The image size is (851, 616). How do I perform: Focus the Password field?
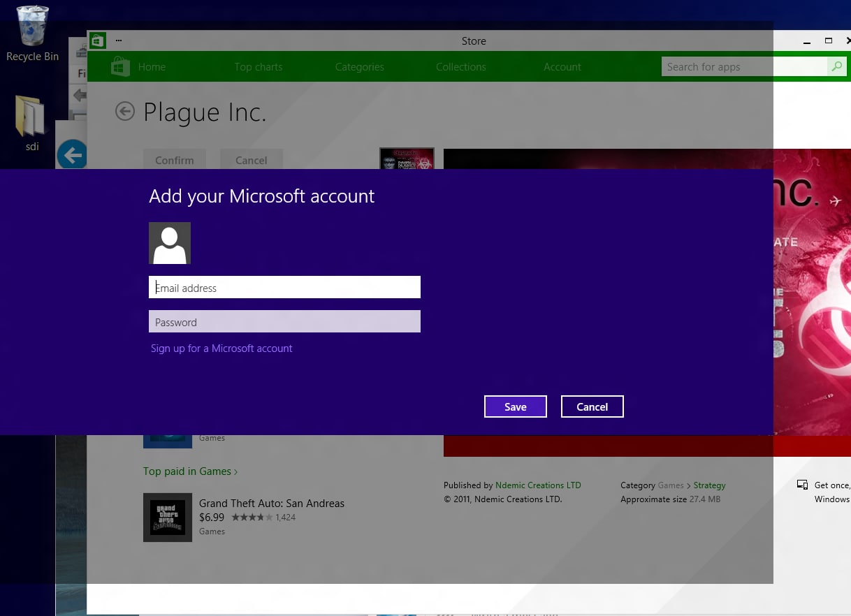point(284,321)
